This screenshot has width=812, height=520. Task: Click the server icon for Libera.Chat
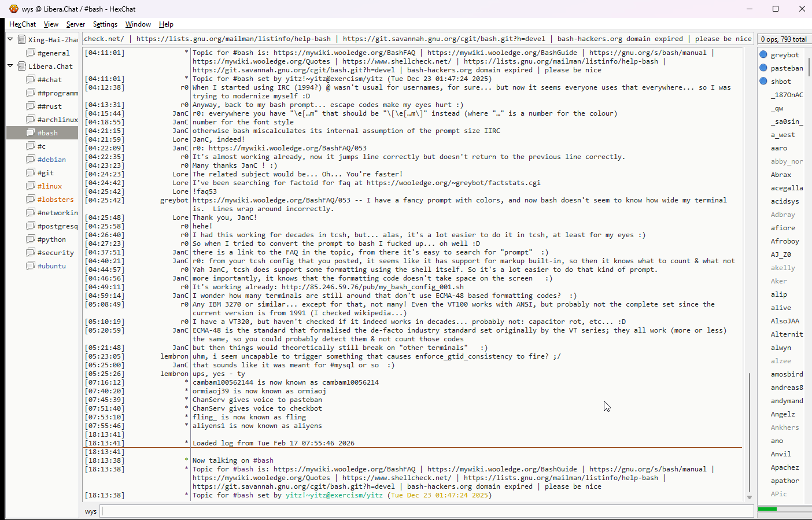click(x=21, y=66)
